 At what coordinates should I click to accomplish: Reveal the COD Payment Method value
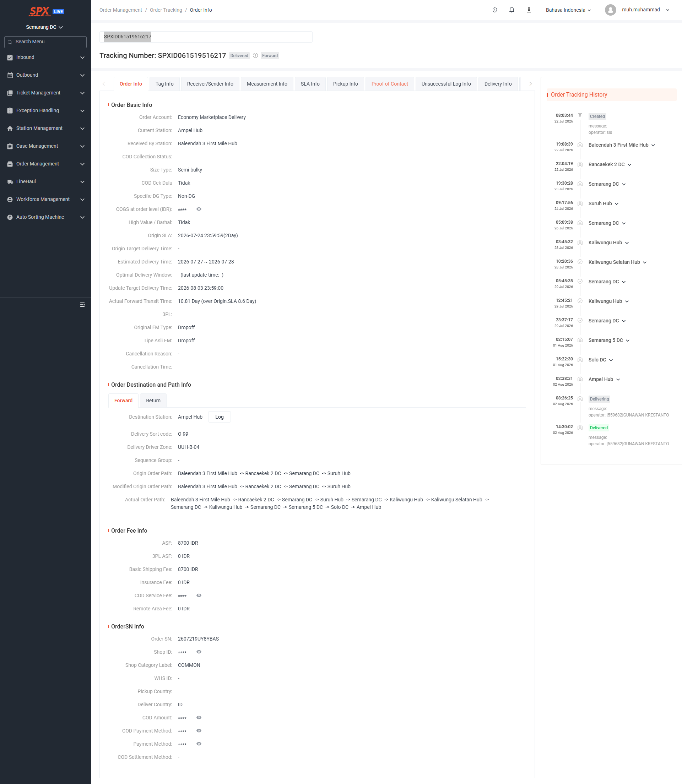click(x=199, y=731)
